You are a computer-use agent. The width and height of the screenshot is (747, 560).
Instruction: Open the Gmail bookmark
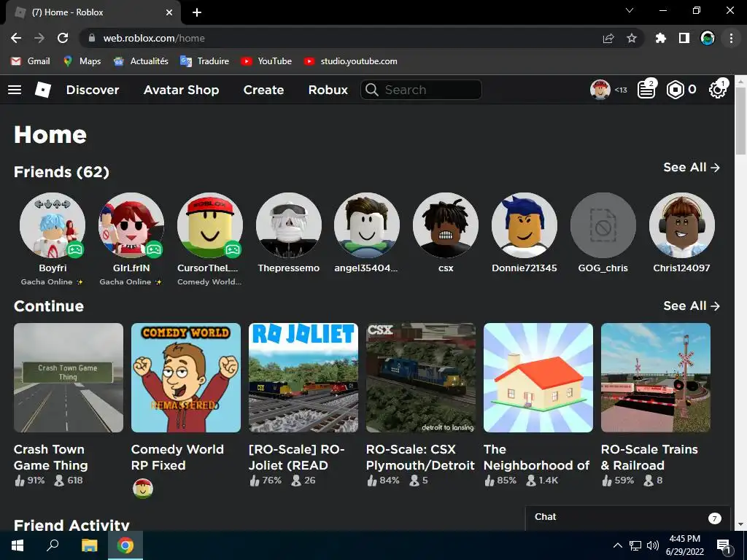(31, 61)
